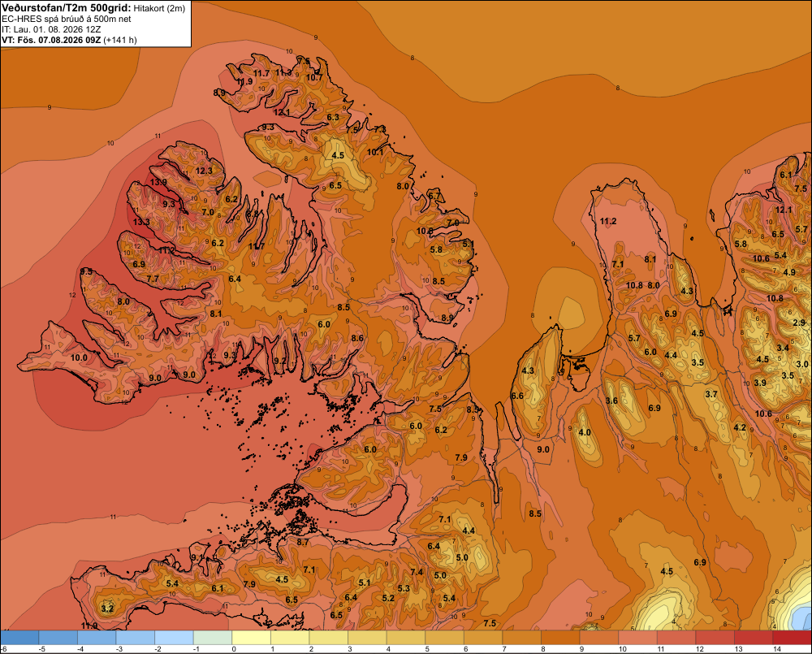The image size is (812, 654).
Task: Select the legend swatch between 12 and 13
Action: pyautogui.click(x=715, y=638)
